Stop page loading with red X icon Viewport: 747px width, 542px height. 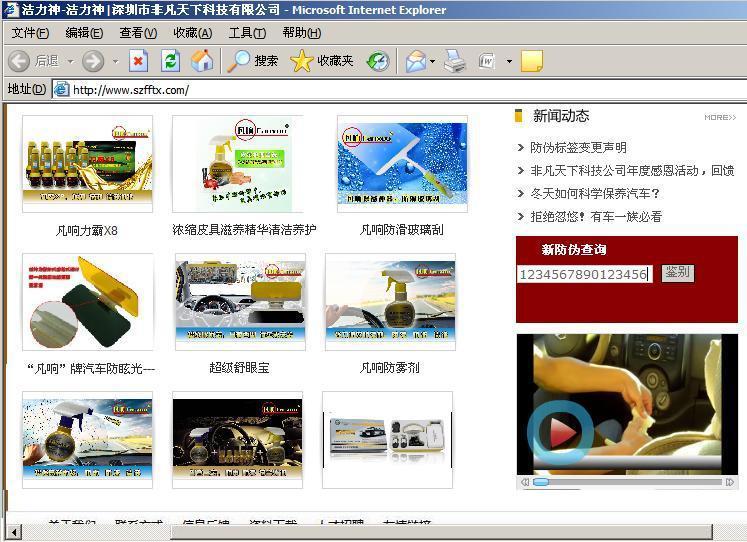coord(138,61)
